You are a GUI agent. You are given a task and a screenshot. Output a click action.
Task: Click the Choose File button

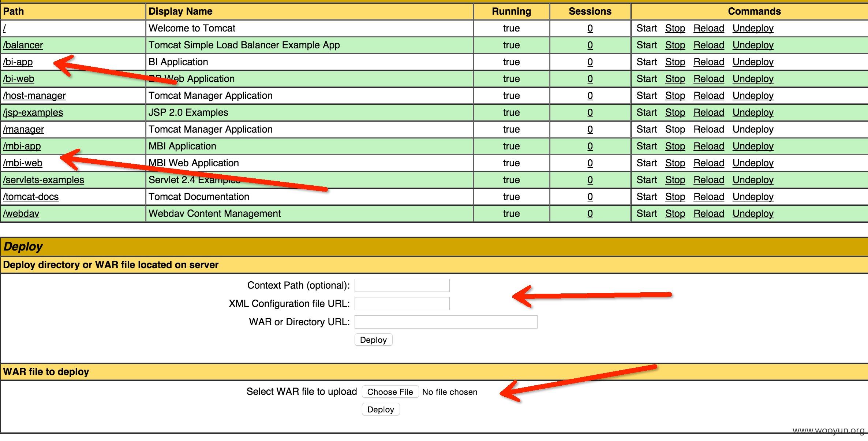tap(390, 392)
